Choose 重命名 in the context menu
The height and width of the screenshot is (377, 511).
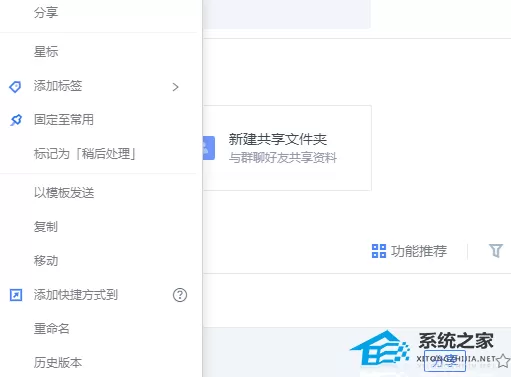coord(51,329)
